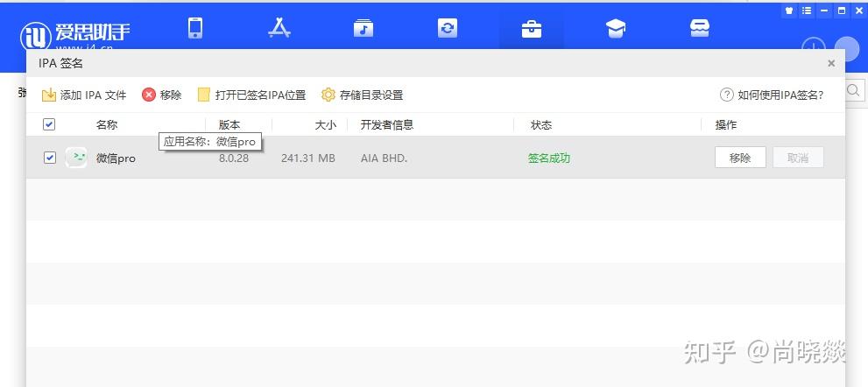The image size is (868, 387).
Task: Open the store icon tab
Action: pyautogui.click(x=700, y=28)
